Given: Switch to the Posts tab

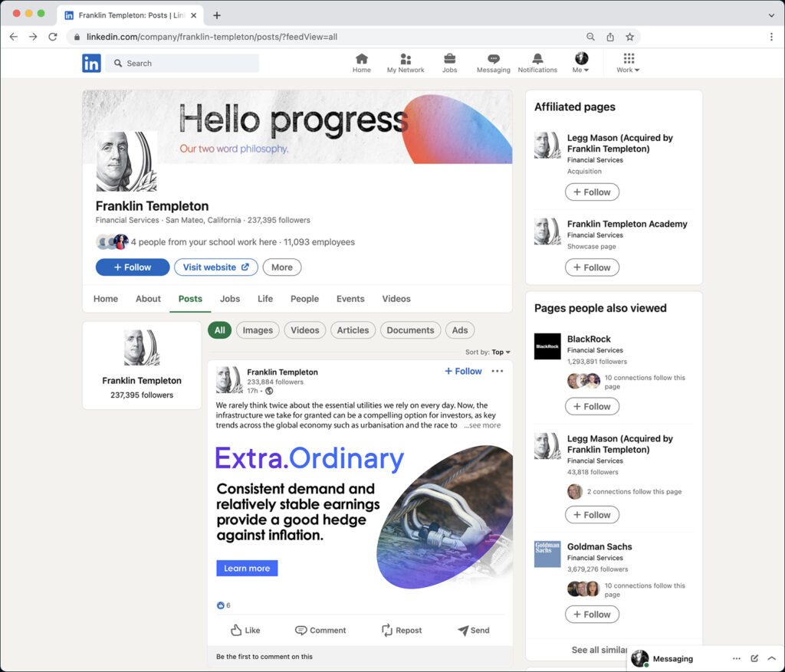Looking at the screenshot, I should point(190,299).
